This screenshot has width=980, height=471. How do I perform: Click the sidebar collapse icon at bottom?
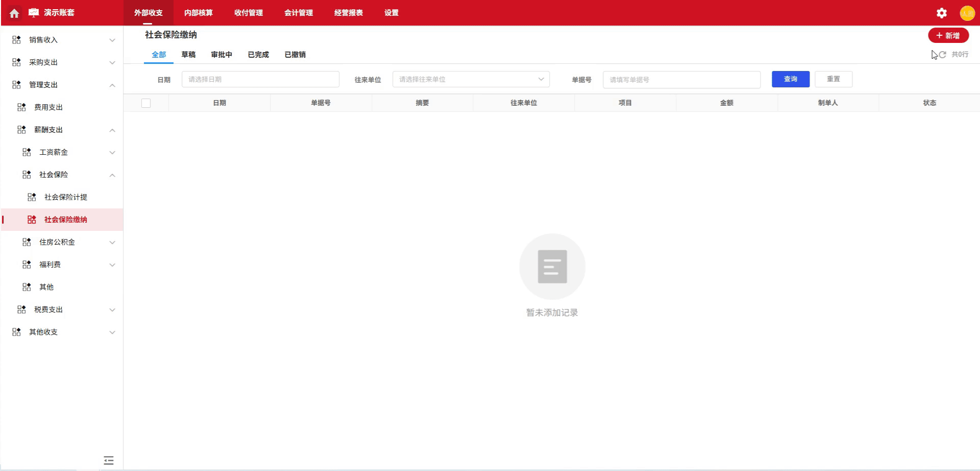click(x=108, y=460)
